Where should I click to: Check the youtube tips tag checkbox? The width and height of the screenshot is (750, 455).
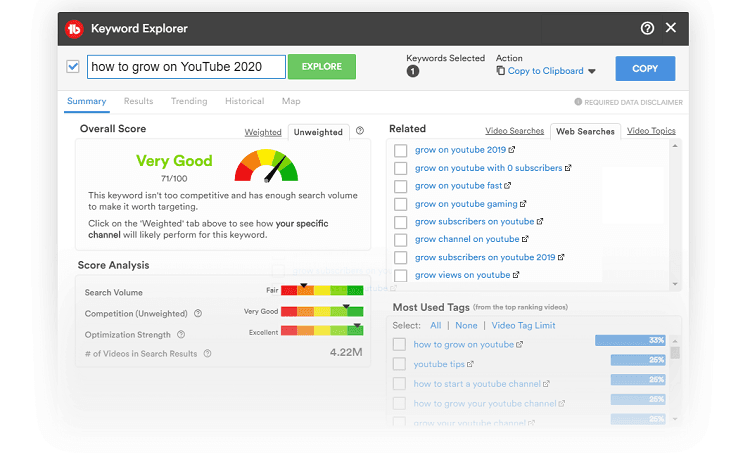click(399, 364)
